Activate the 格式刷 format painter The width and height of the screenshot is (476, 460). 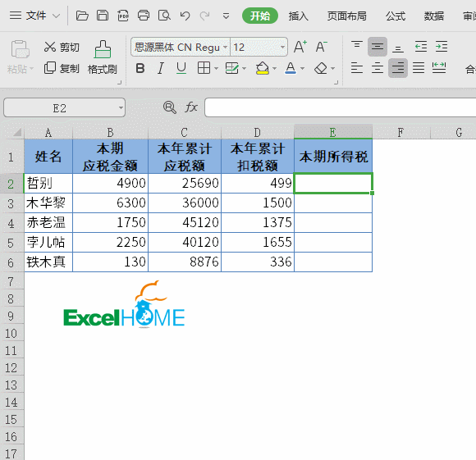(x=103, y=57)
